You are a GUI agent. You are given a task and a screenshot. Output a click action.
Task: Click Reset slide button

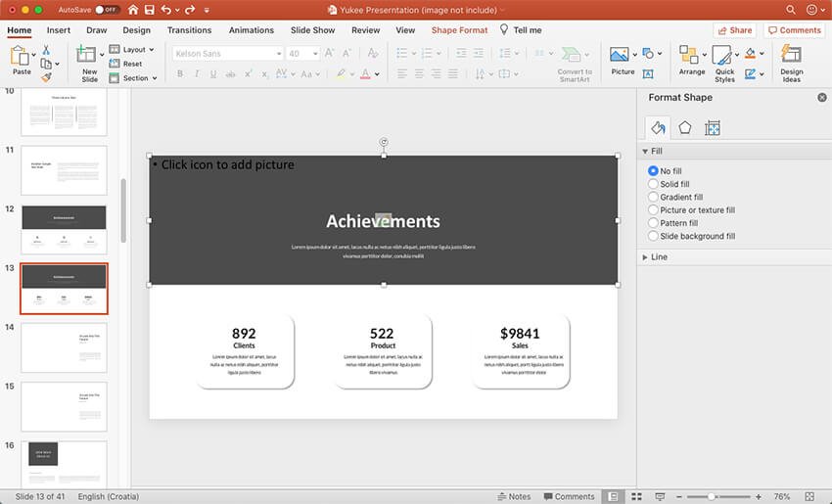[x=125, y=64]
